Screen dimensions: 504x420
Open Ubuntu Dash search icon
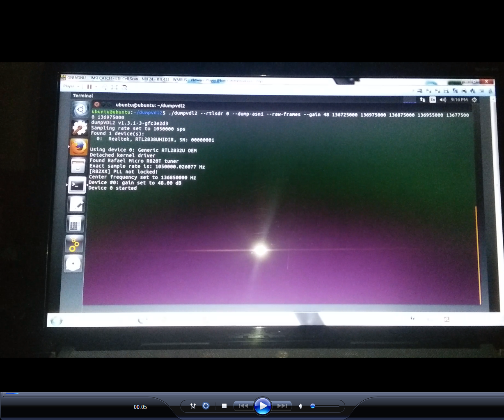(80, 110)
